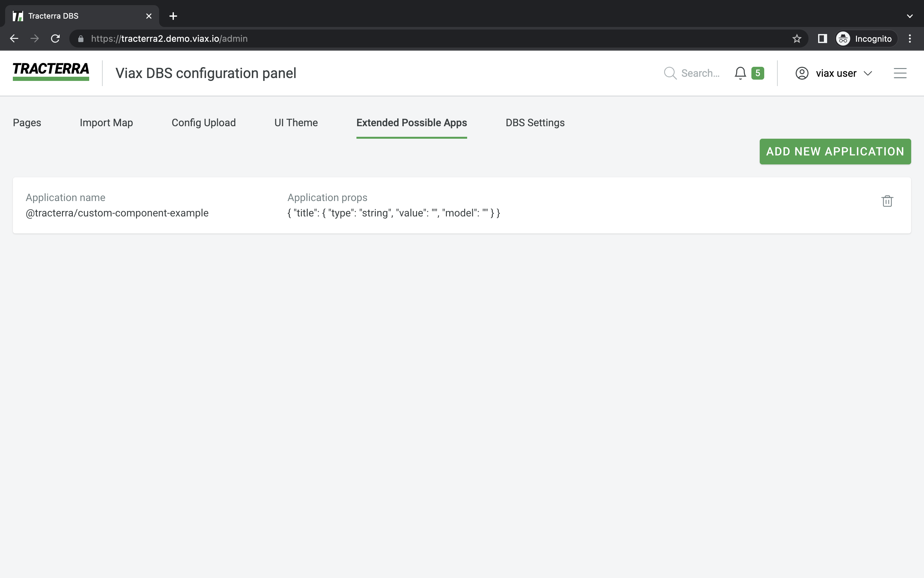This screenshot has height=578, width=924.
Task: Select the @tracterra/custom-component-example name text
Action: (x=117, y=213)
